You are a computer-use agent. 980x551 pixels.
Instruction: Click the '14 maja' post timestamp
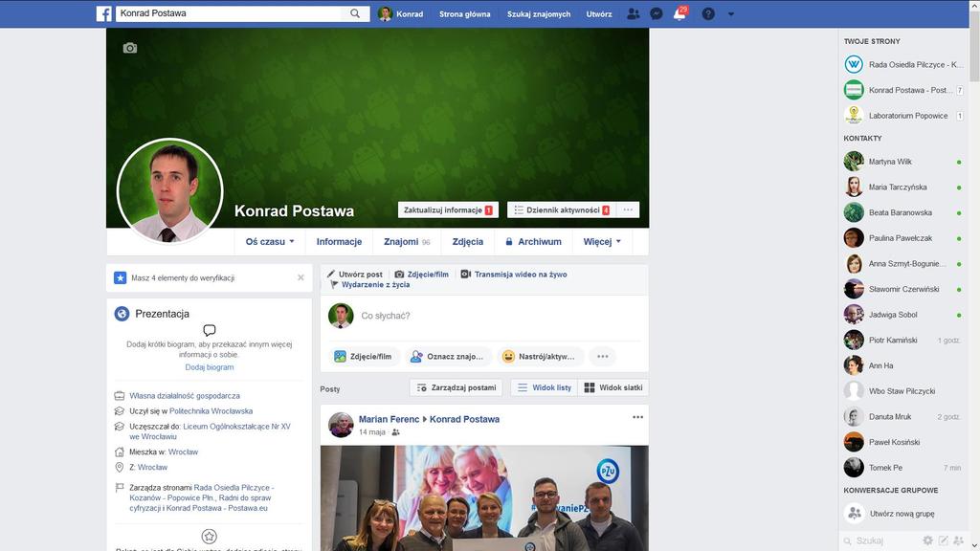tap(372, 432)
